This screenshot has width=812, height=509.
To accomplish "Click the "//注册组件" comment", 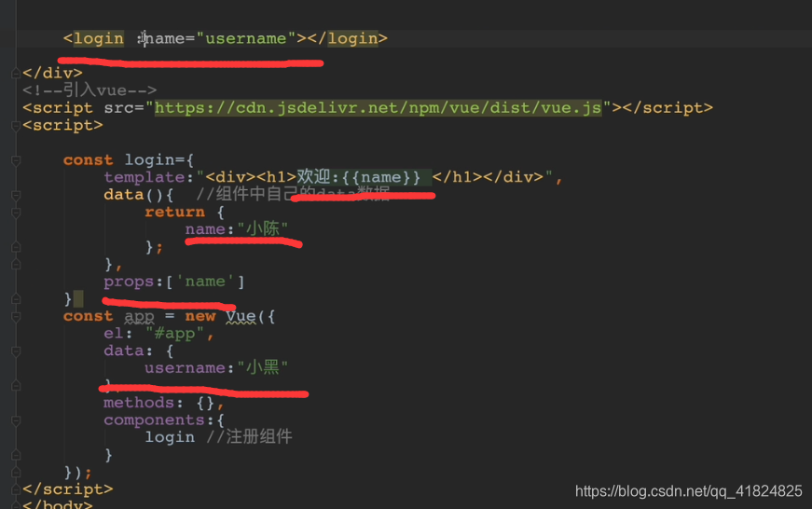I will [249, 437].
